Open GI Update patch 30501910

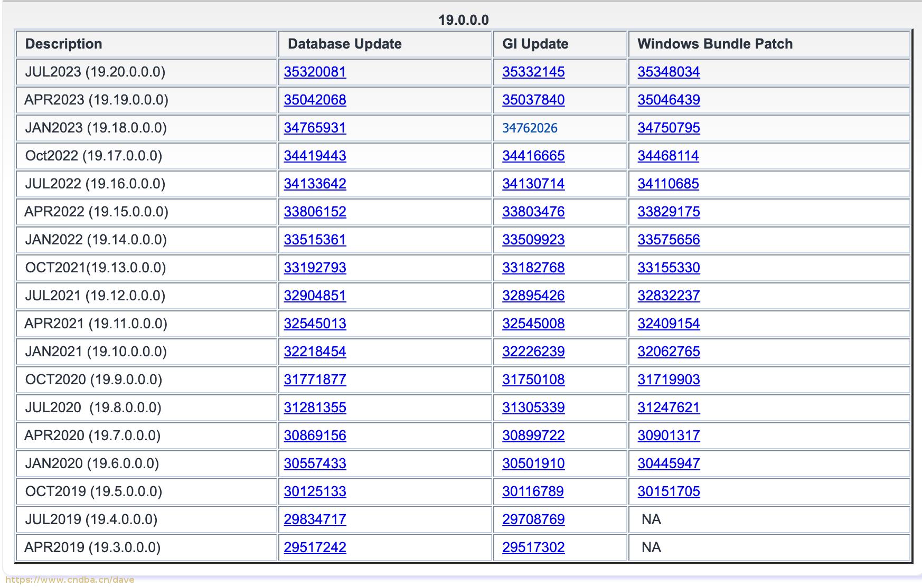point(533,463)
